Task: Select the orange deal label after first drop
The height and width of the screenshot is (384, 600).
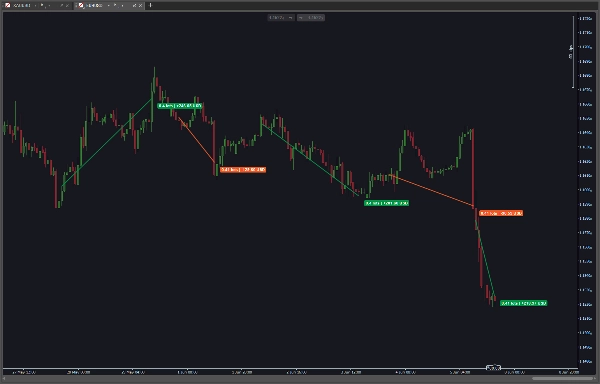Action: [x=243, y=169]
